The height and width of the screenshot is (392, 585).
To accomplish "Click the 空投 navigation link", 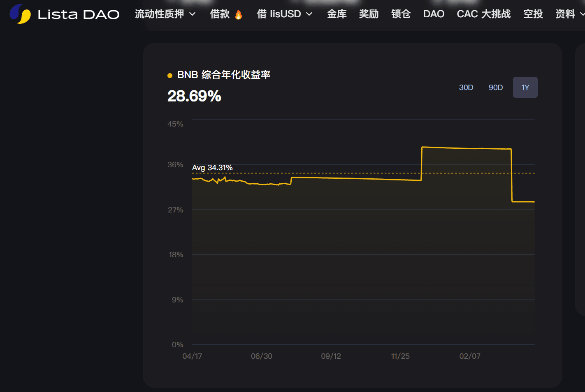I will click(x=533, y=14).
